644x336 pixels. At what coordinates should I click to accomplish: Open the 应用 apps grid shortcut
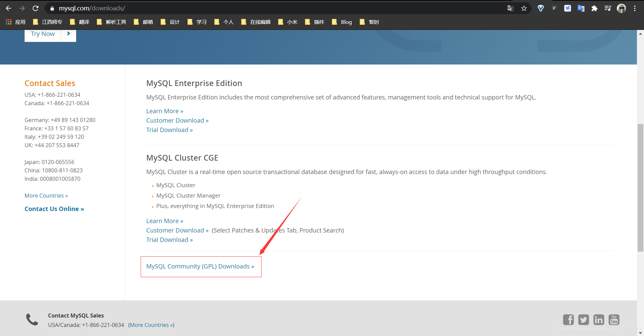(16, 22)
